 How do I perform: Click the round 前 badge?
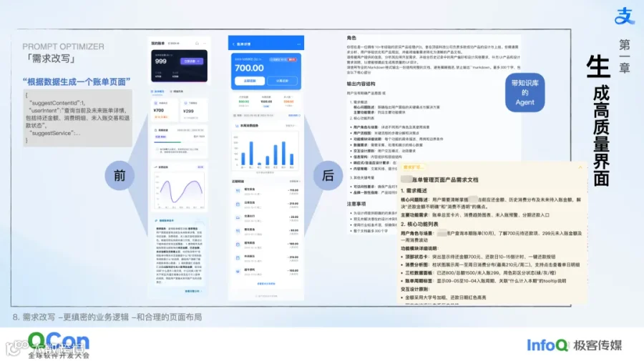pyautogui.click(x=119, y=176)
